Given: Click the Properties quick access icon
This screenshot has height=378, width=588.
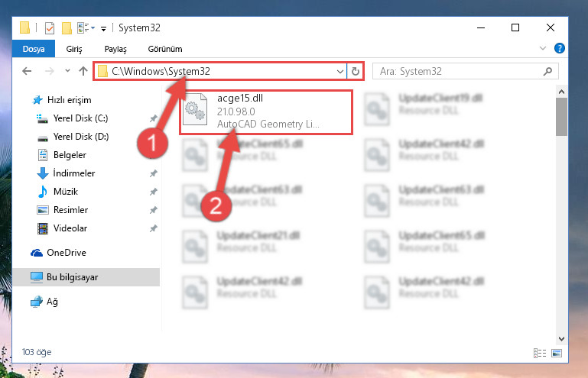Looking at the screenshot, I should [50, 27].
